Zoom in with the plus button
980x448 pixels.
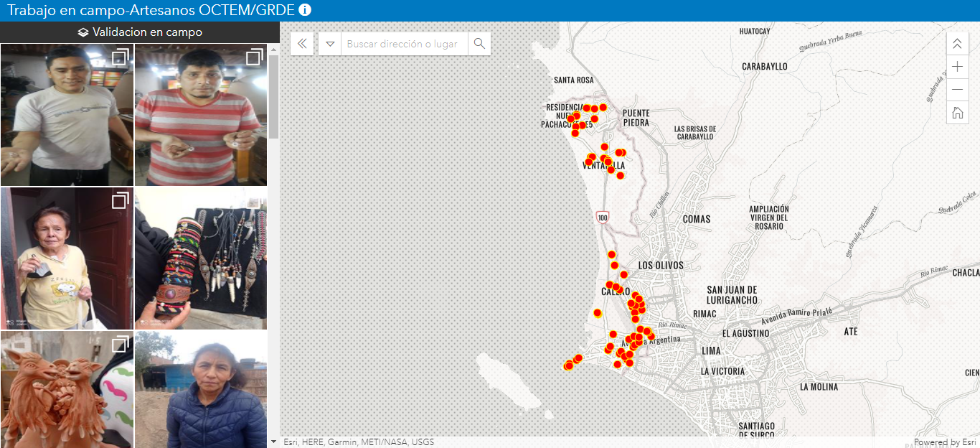[x=957, y=67]
